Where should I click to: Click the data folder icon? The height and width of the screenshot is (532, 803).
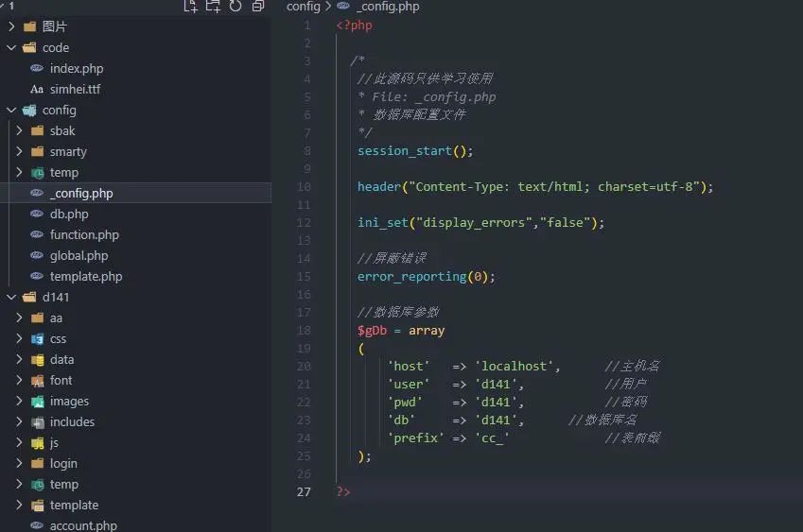coord(37,359)
